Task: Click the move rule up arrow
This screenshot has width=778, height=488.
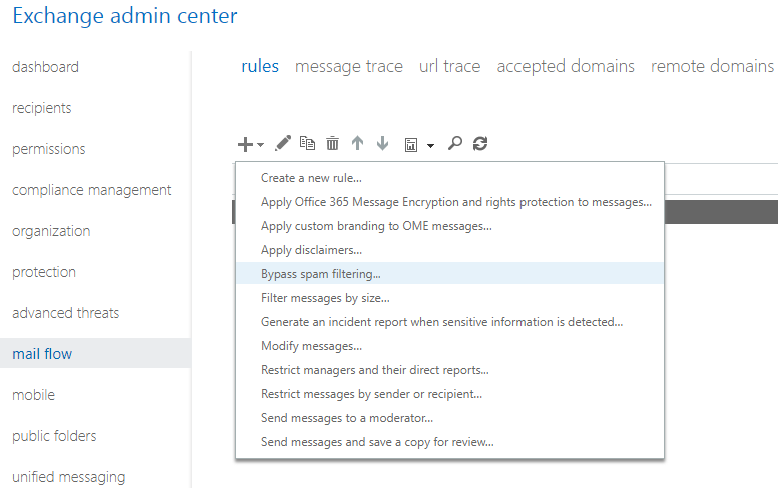Action: (357, 144)
